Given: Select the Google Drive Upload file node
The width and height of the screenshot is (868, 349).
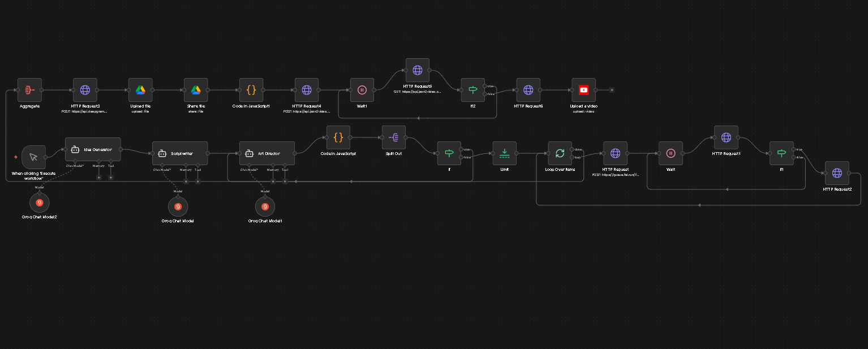Looking at the screenshot, I should coord(140,90).
